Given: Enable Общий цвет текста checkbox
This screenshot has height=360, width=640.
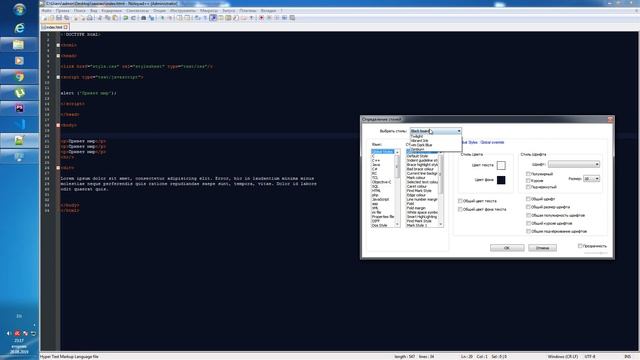Looking at the screenshot, I should (x=460, y=201).
